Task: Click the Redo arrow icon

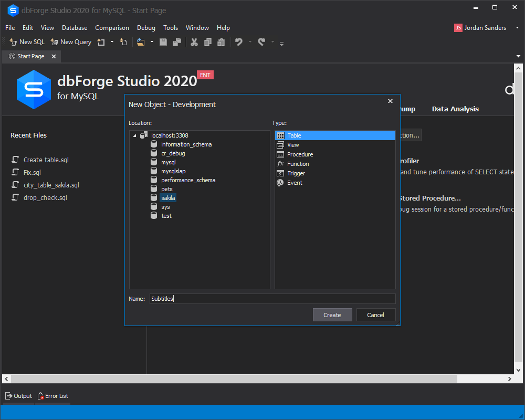Action: coord(261,42)
